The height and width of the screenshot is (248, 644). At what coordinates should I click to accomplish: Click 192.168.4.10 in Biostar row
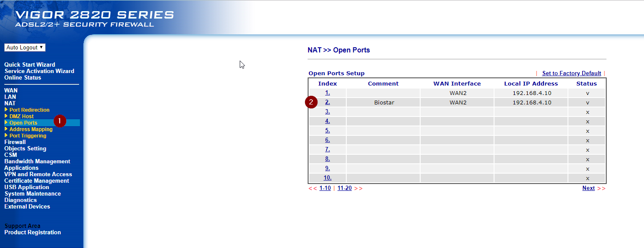[x=531, y=102]
